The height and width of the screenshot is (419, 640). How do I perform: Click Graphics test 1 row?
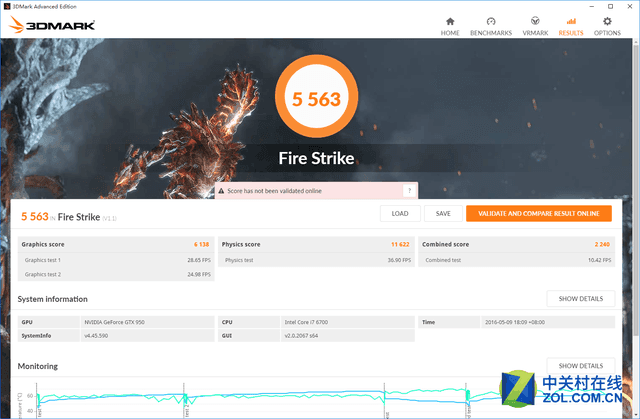pos(116,260)
